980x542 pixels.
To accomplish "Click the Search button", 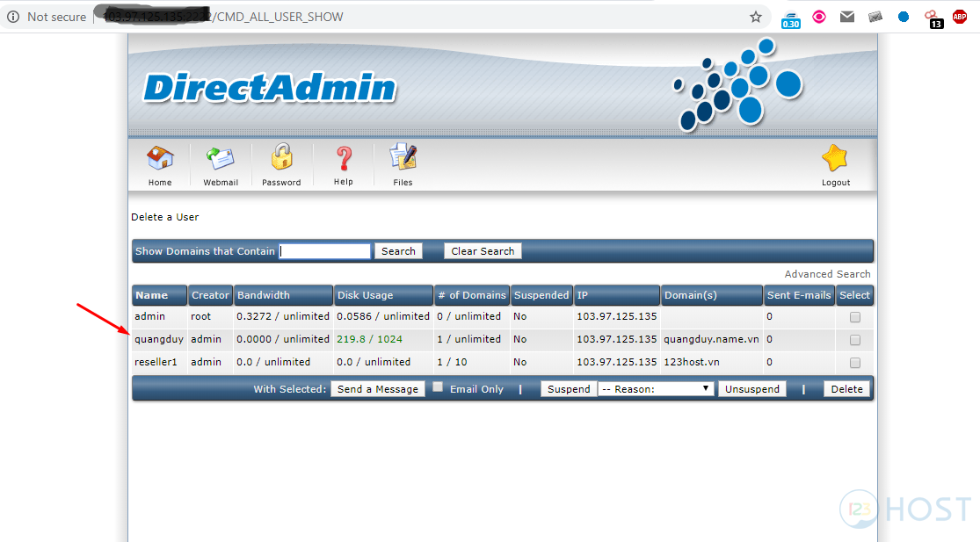I will [398, 251].
